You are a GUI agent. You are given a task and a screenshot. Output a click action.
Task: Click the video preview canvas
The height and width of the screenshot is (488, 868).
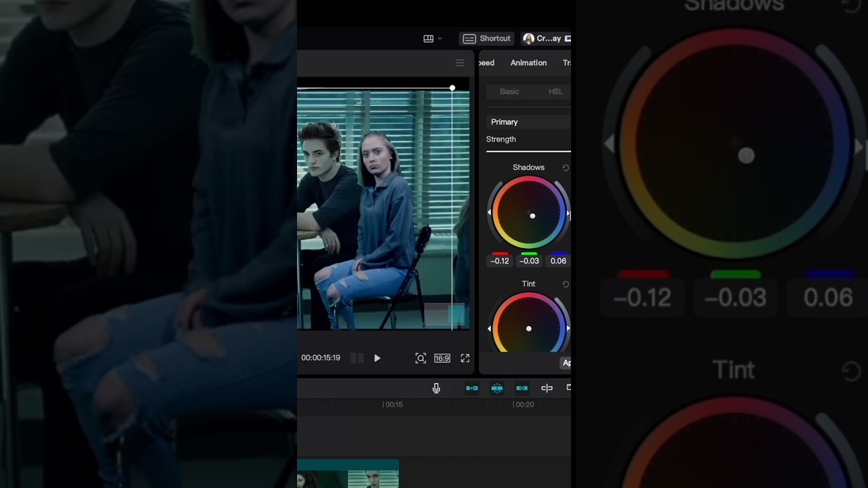pos(383,210)
